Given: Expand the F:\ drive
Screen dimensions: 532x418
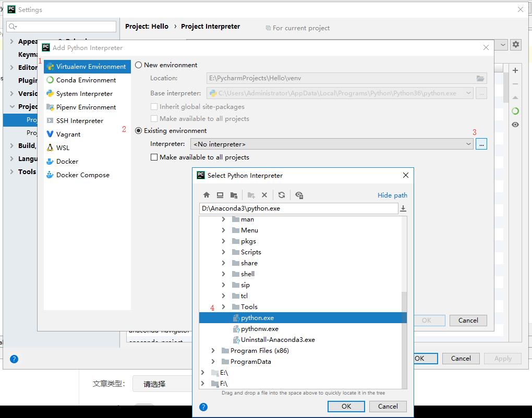Looking at the screenshot, I should (202, 384).
